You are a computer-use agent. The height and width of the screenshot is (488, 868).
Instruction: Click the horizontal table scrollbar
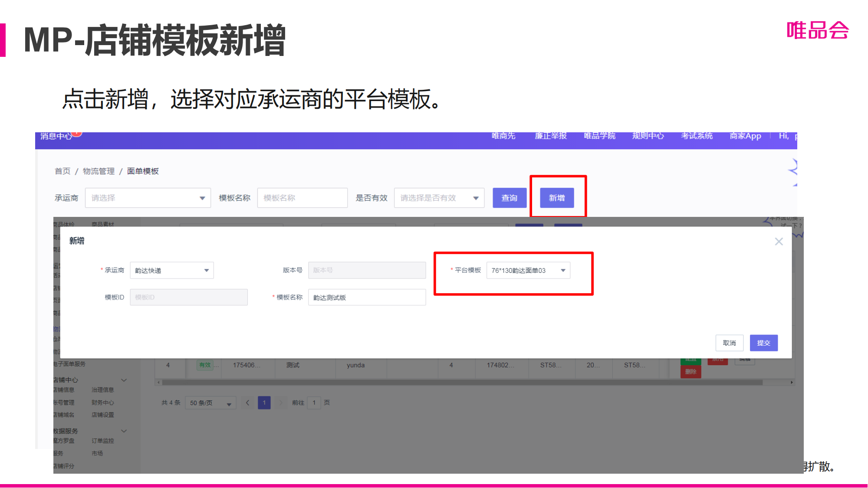point(463,382)
